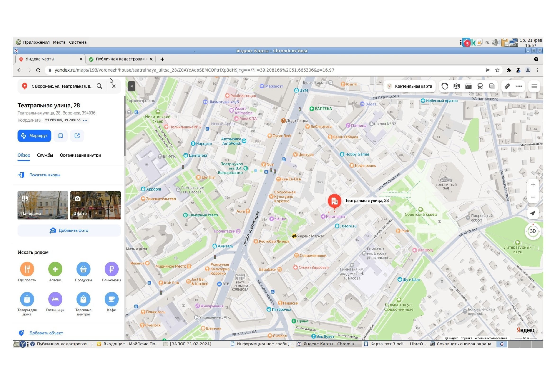Open the map photos layer

[x=468, y=86]
